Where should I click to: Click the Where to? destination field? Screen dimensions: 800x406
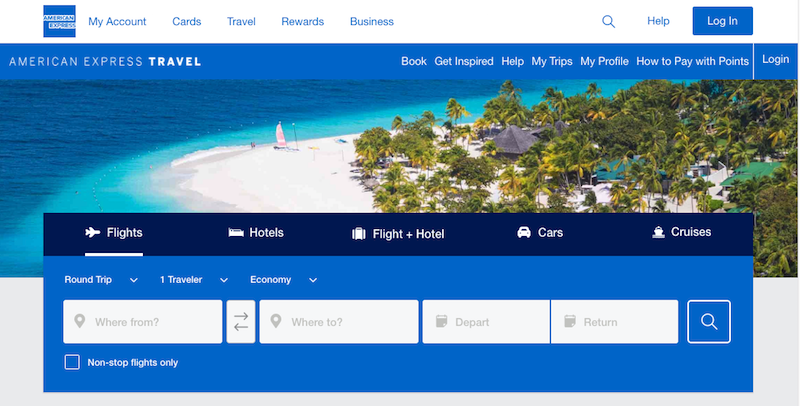tap(339, 322)
